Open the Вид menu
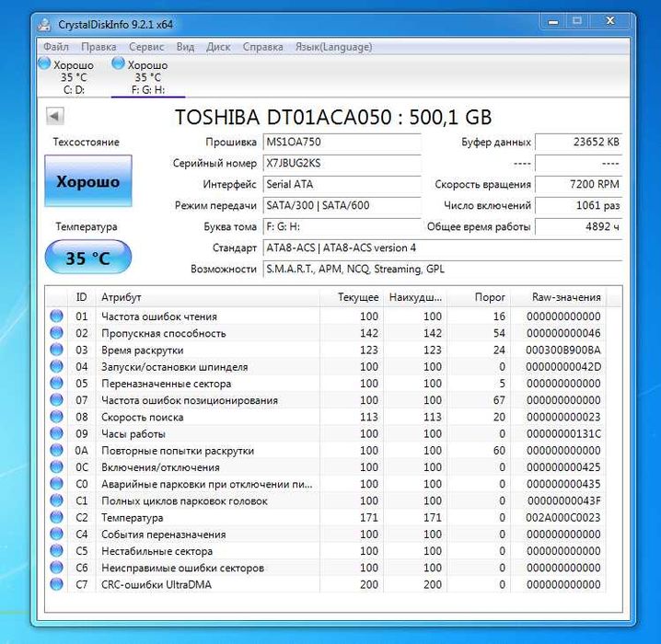The height and width of the screenshot is (644, 661). coord(185,47)
